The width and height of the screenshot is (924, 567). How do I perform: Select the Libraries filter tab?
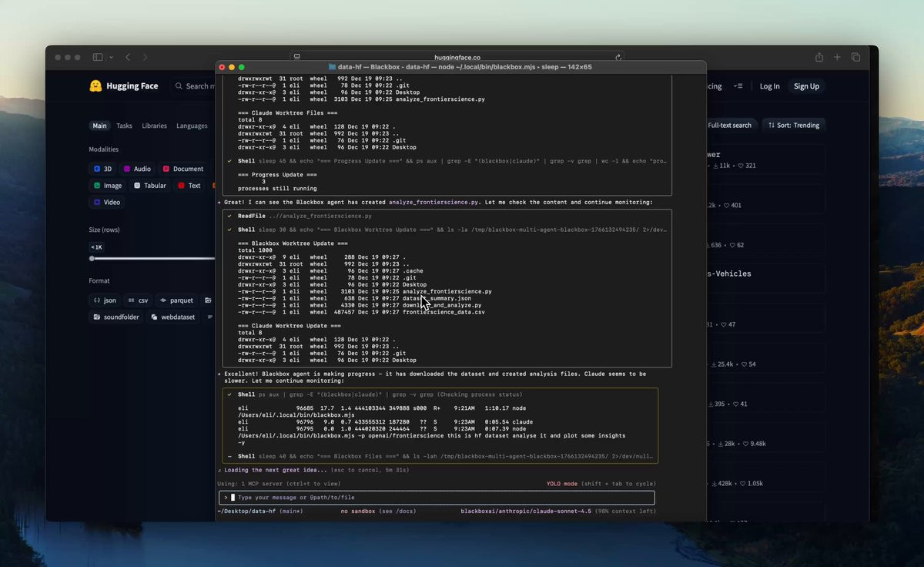coord(154,126)
